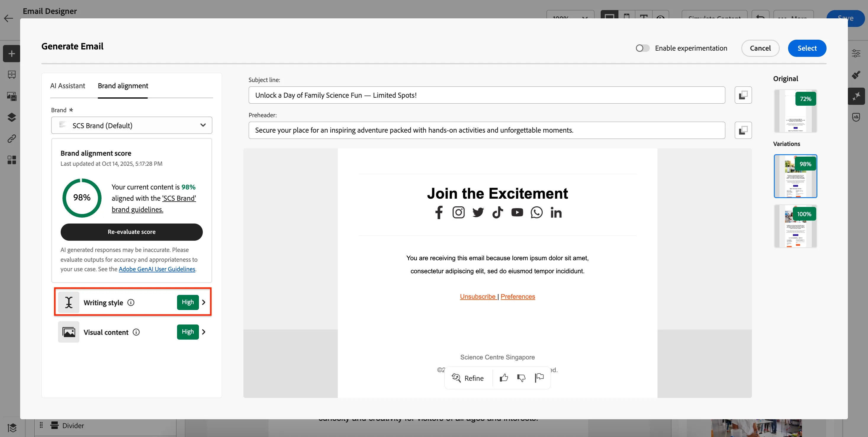The image size is (868, 437).
Task: Click info icon next to Writing style
Action: 131,302
